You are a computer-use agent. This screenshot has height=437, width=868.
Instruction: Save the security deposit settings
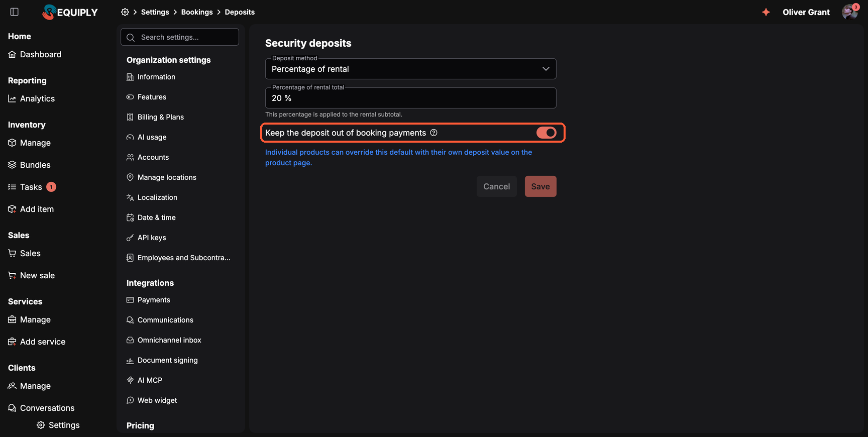[540, 186]
